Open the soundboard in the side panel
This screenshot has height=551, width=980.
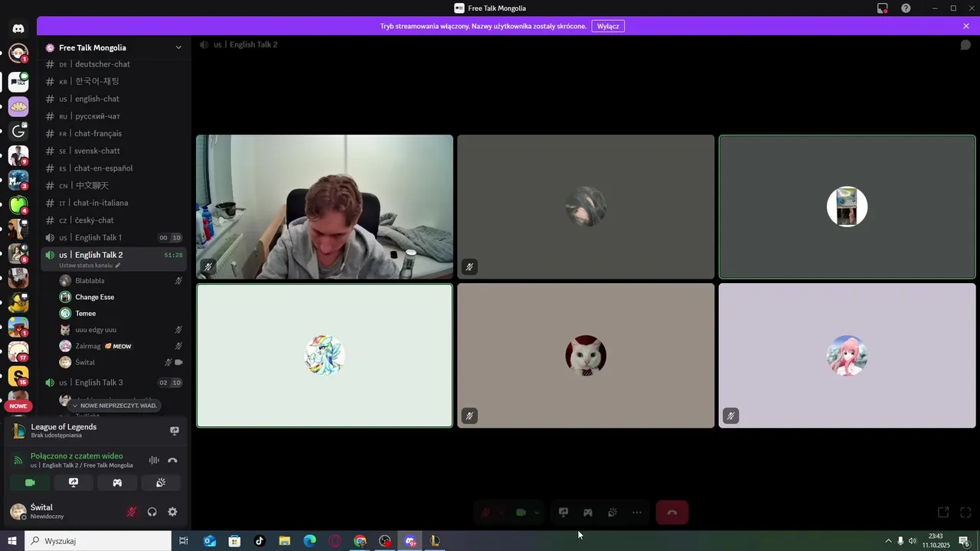tap(161, 483)
